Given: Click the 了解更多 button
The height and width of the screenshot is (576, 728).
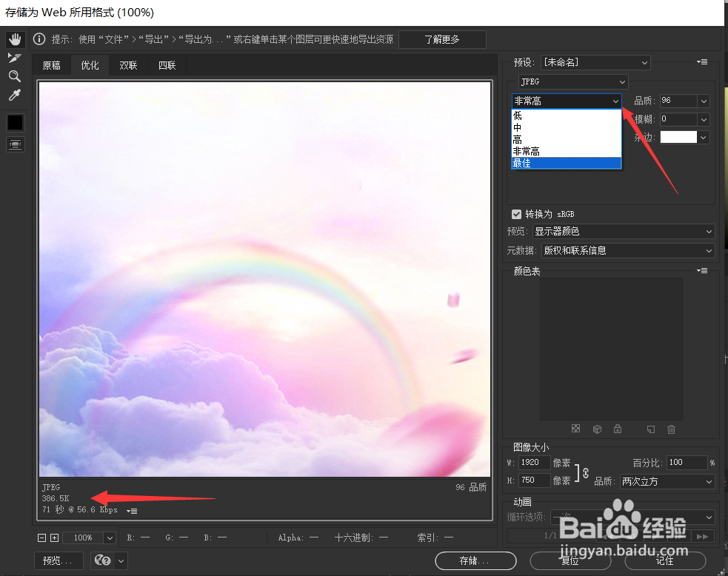Looking at the screenshot, I should pos(442,39).
